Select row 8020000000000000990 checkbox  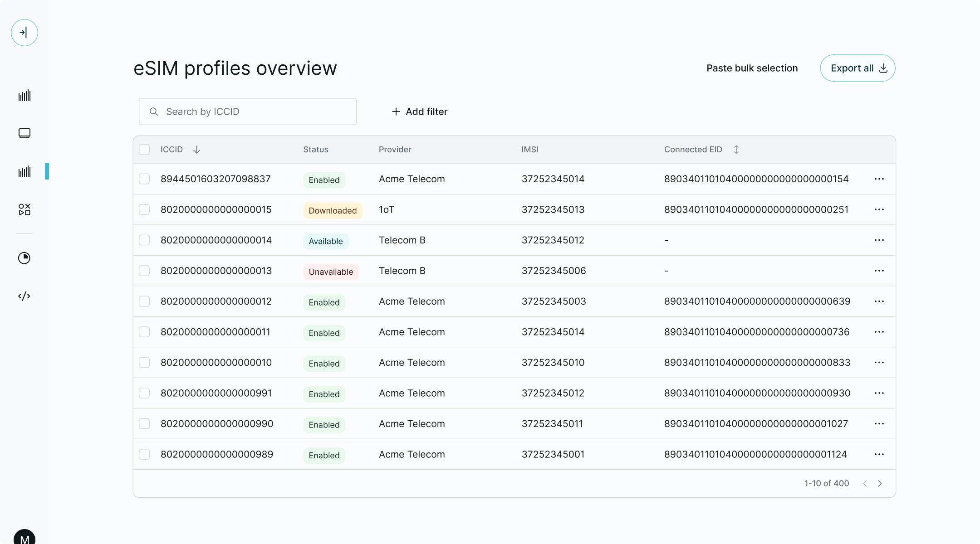pyautogui.click(x=144, y=424)
